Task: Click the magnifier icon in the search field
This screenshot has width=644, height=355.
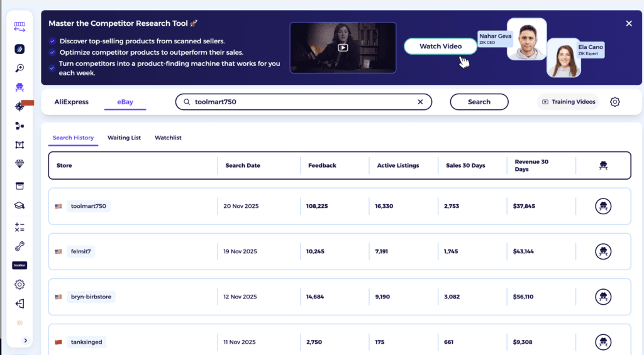Action: coord(186,102)
